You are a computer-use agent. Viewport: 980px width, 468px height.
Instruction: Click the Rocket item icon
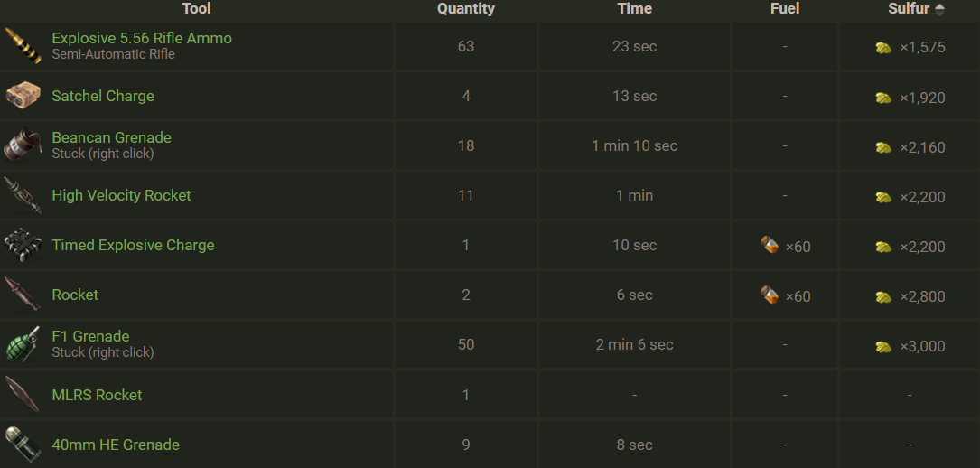click(x=23, y=295)
